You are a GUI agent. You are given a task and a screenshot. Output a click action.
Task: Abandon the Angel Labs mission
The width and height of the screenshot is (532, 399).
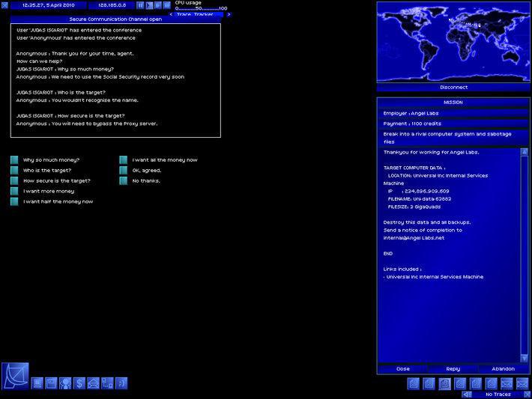pos(503,368)
